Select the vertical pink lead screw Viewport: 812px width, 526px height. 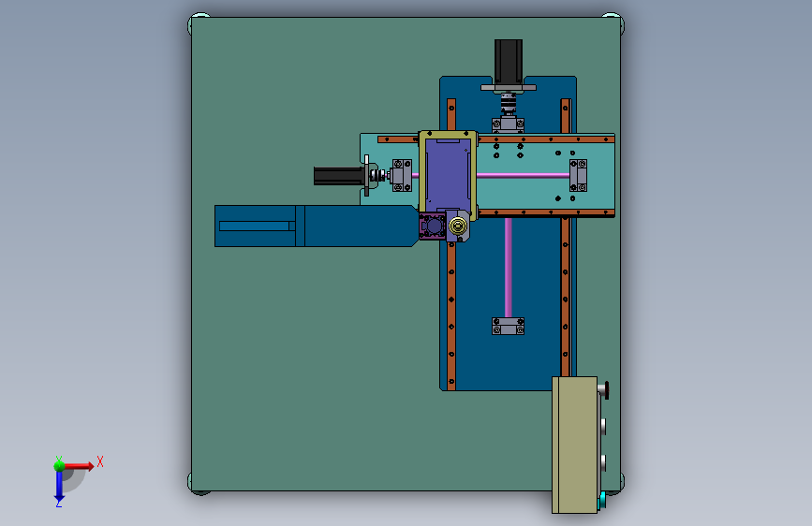click(x=508, y=268)
